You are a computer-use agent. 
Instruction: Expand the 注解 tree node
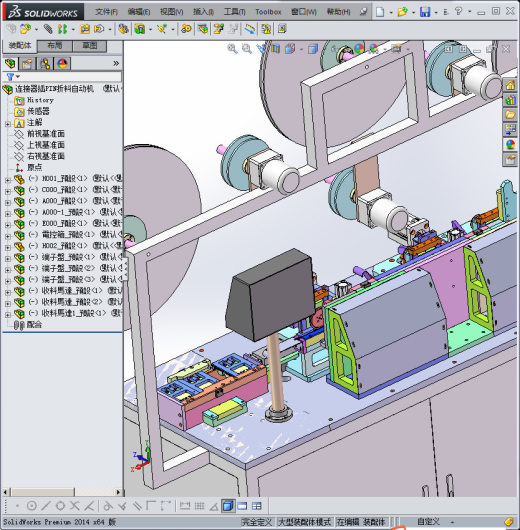7,124
